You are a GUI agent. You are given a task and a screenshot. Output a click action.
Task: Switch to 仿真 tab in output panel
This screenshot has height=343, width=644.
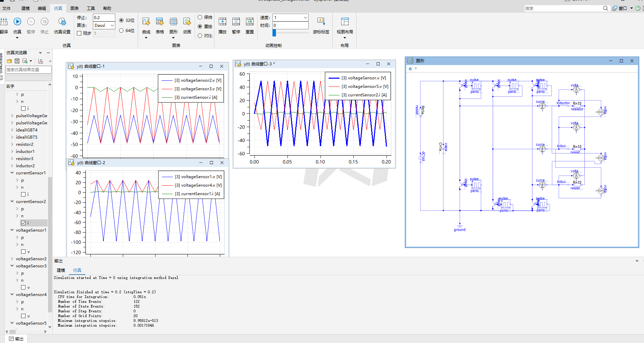[77, 270]
